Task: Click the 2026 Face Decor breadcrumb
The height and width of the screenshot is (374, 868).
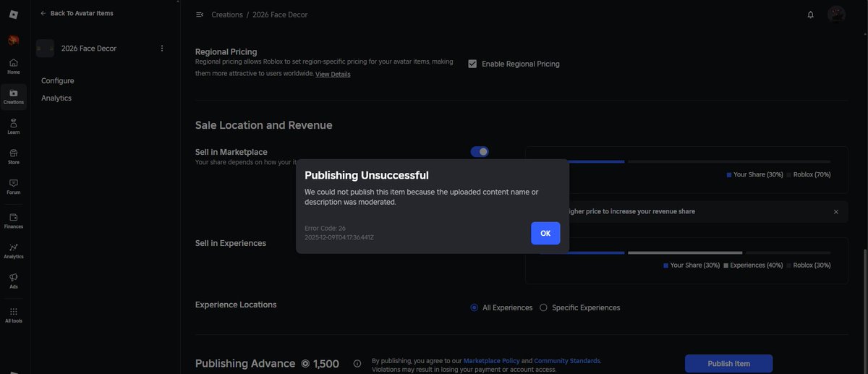Action: coord(281,14)
